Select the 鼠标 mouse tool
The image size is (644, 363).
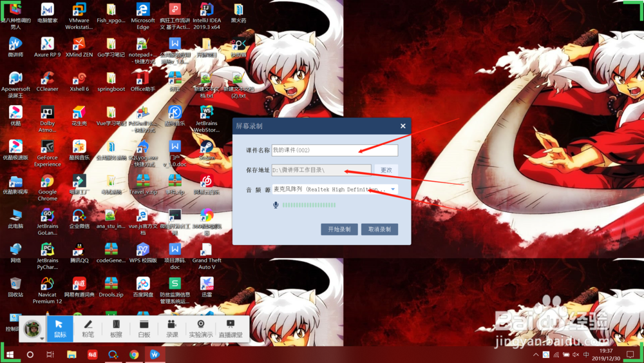pyautogui.click(x=60, y=329)
